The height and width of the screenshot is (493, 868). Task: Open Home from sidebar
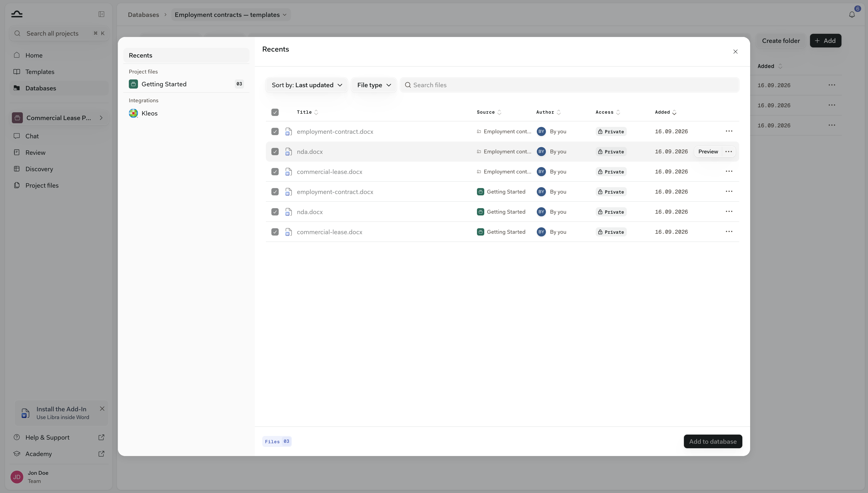coord(59,55)
